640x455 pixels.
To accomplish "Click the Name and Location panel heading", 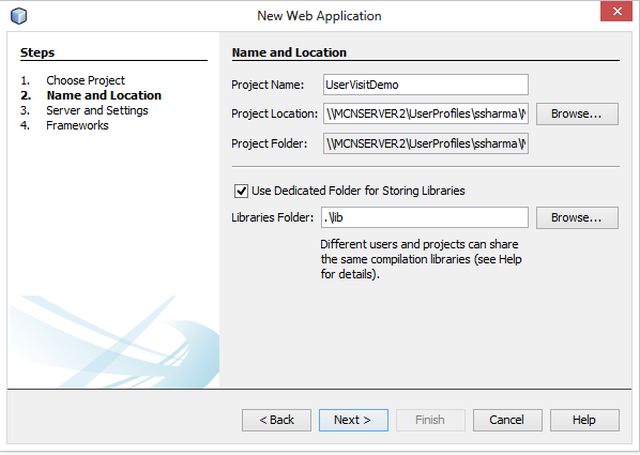I will click(289, 52).
